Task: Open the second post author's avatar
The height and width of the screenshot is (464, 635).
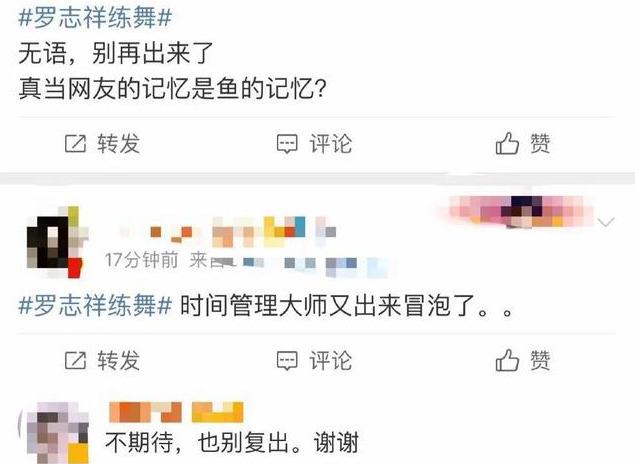Action: (56, 242)
